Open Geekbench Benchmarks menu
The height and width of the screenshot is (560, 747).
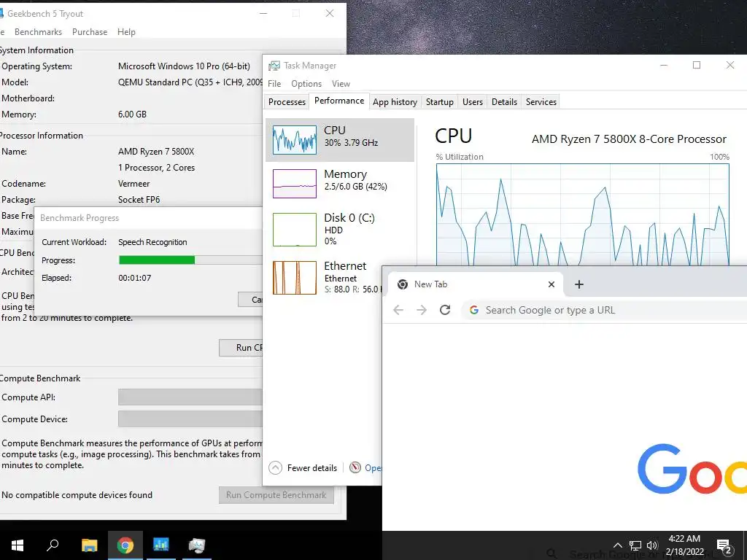(x=38, y=32)
